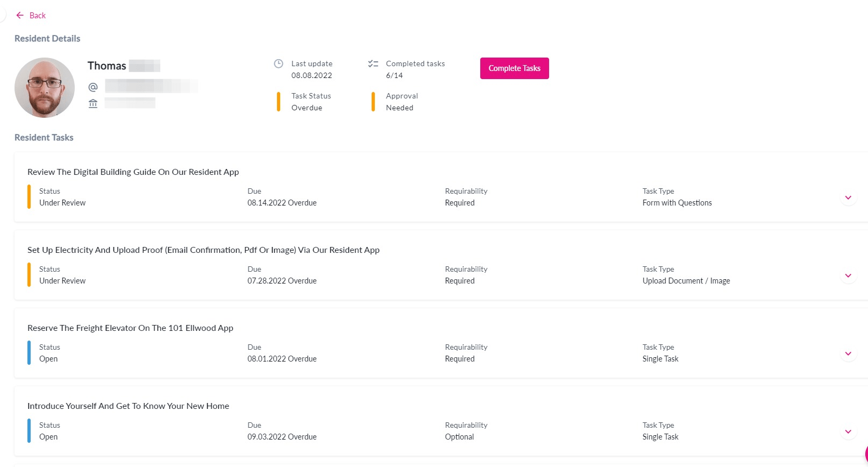Click Required value in Freight Elevator row
868x467 pixels.
click(x=460, y=359)
